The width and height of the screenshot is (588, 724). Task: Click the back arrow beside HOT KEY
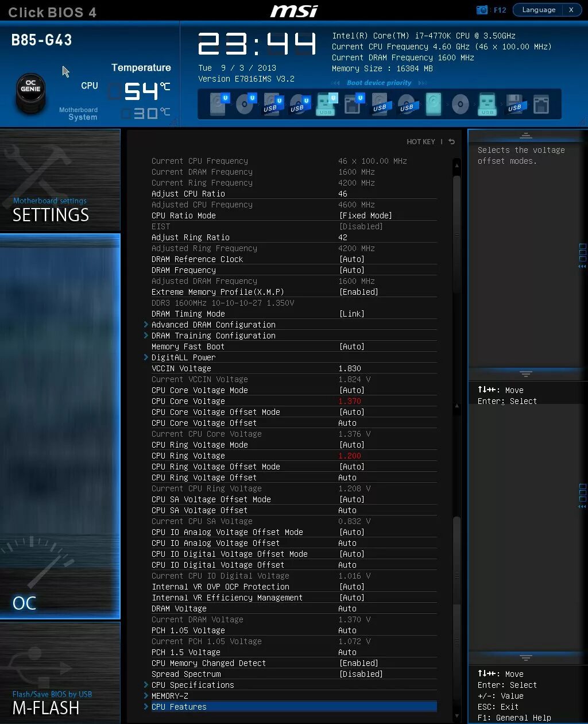(452, 141)
